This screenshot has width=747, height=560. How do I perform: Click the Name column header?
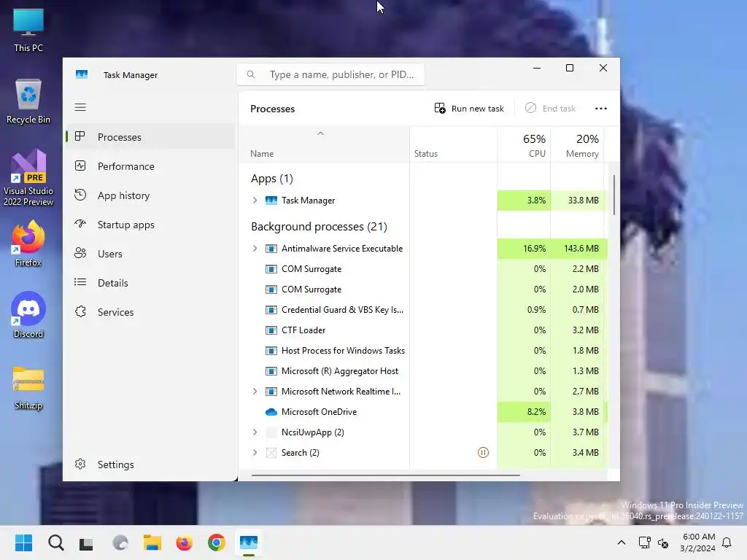pos(324,145)
